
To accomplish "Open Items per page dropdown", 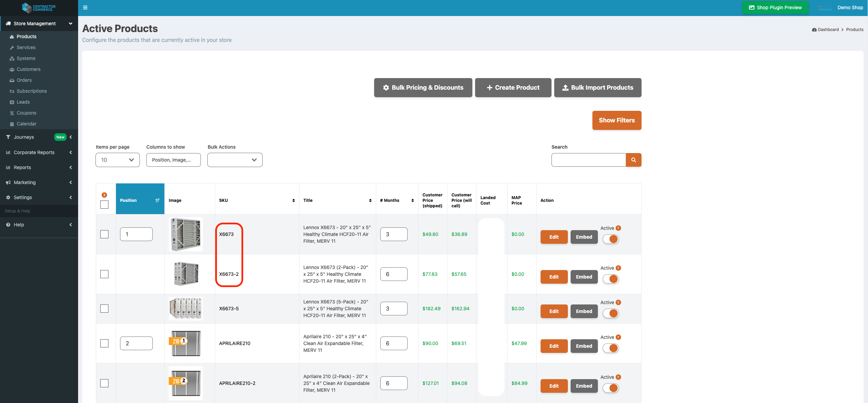I will click(x=118, y=160).
